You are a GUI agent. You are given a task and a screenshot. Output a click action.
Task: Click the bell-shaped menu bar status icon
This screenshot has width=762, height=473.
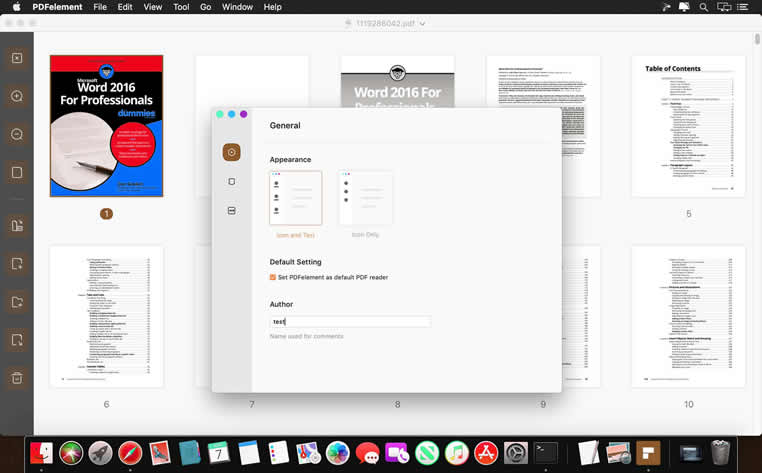point(684,7)
